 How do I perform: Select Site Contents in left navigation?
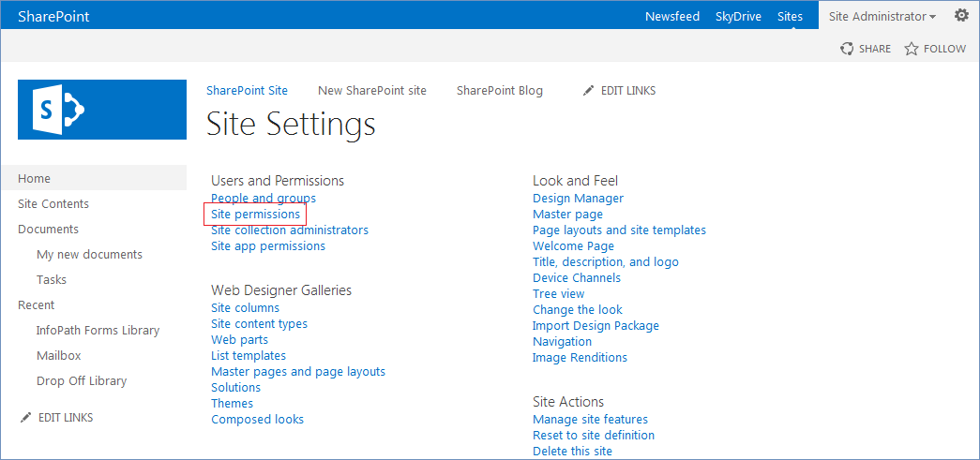click(53, 204)
